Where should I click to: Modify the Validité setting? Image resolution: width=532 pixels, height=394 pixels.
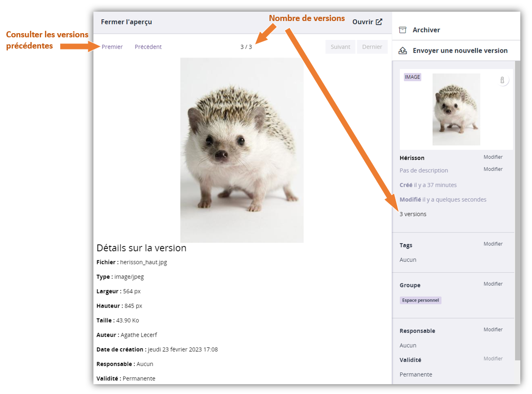[x=493, y=359]
